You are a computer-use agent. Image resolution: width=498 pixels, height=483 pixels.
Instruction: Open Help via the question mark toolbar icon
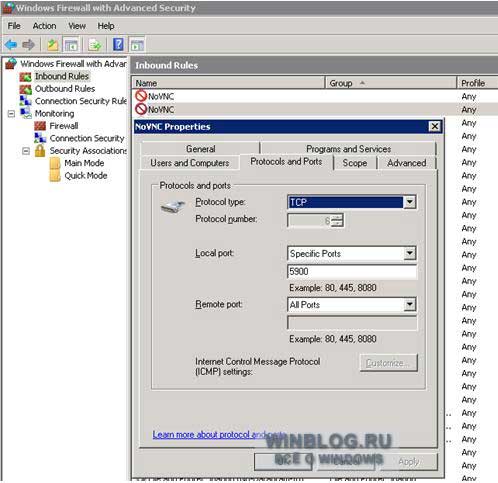118,44
